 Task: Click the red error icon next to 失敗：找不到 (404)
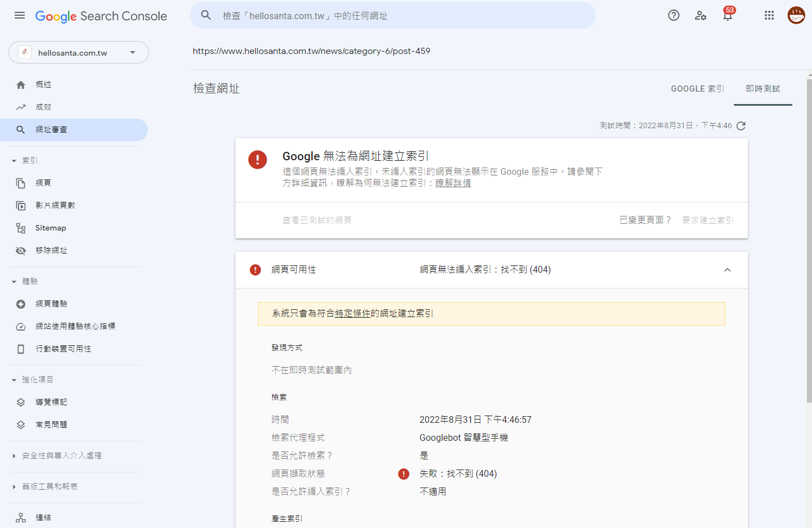[x=403, y=474]
